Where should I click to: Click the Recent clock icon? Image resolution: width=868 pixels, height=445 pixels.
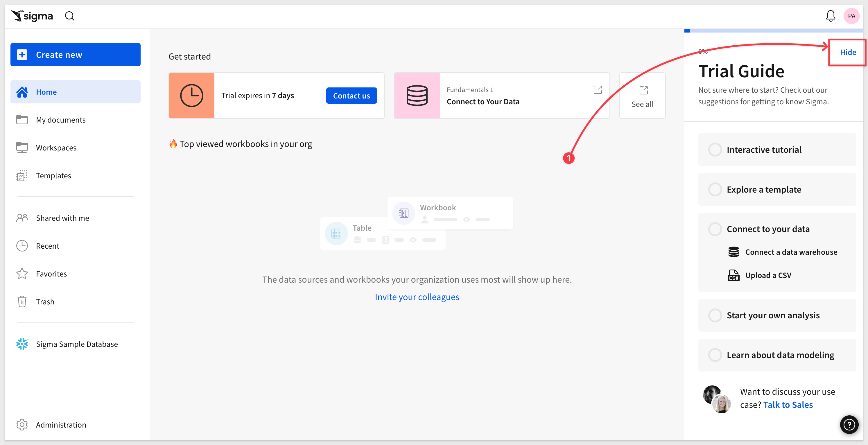point(22,246)
